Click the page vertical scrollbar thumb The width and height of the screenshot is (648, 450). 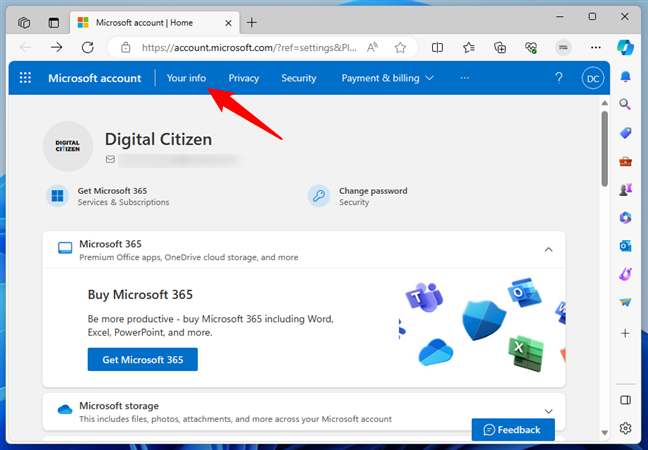[605, 148]
